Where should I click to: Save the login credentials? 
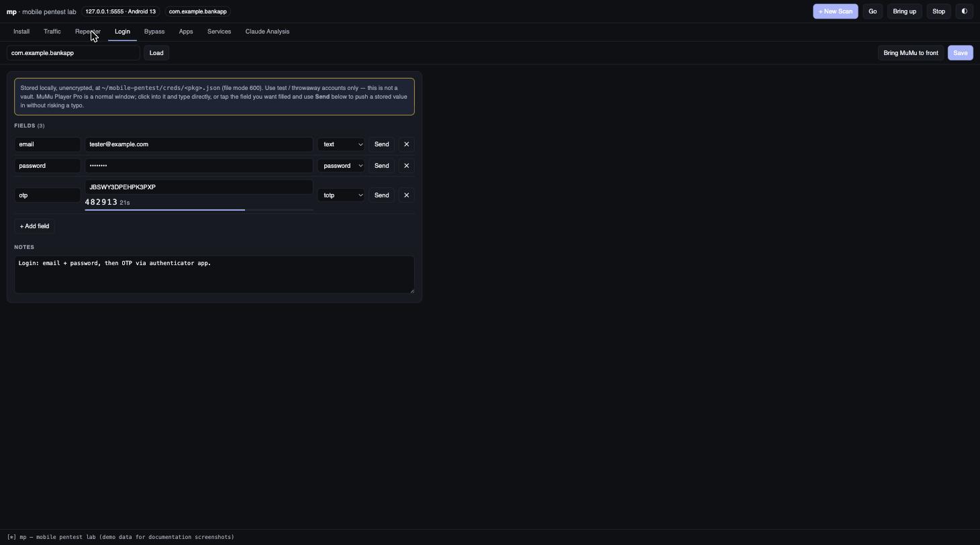[x=961, y=53]
